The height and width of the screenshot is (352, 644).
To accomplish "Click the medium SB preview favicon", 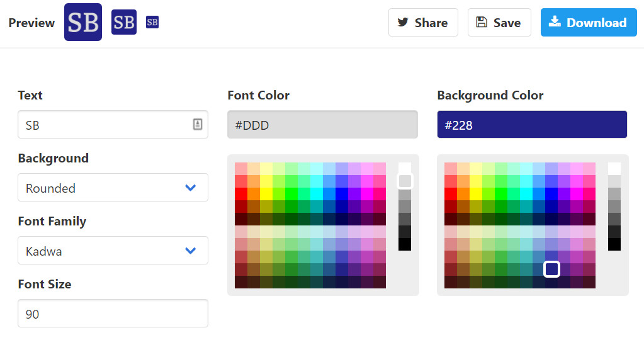I will coord(124,22).
